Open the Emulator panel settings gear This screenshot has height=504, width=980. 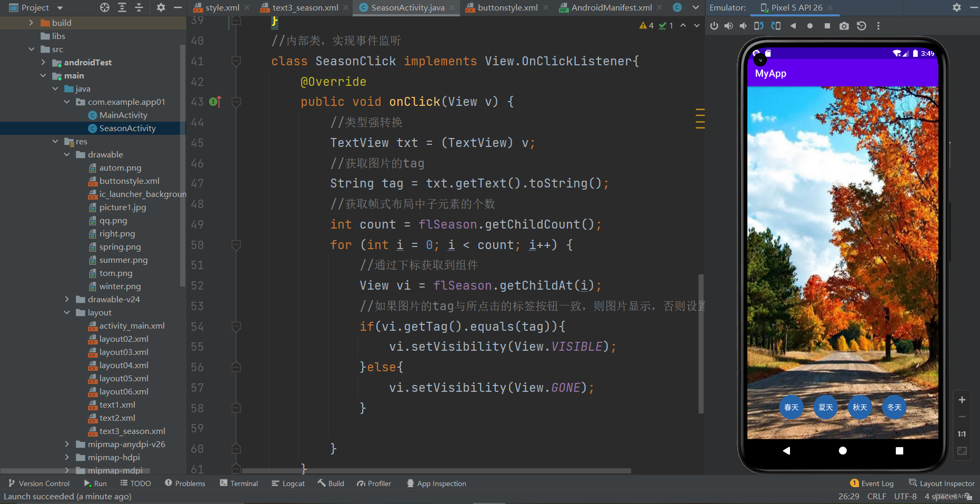[x=957, y=7]
